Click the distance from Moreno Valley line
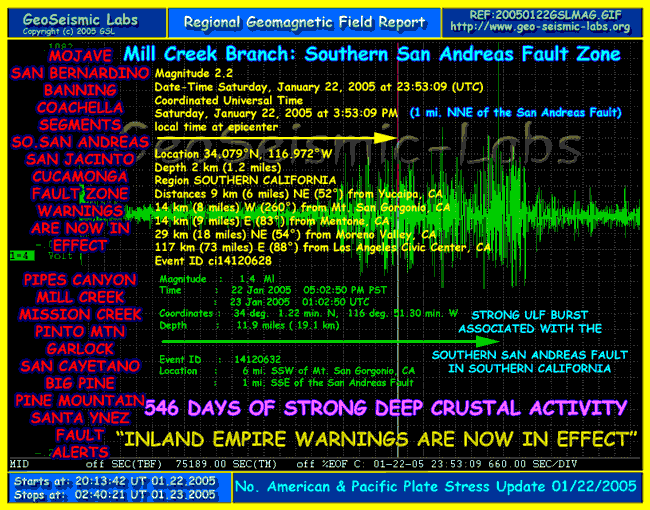The width and height of the screenshot is (650, 510). coord(295,235)
